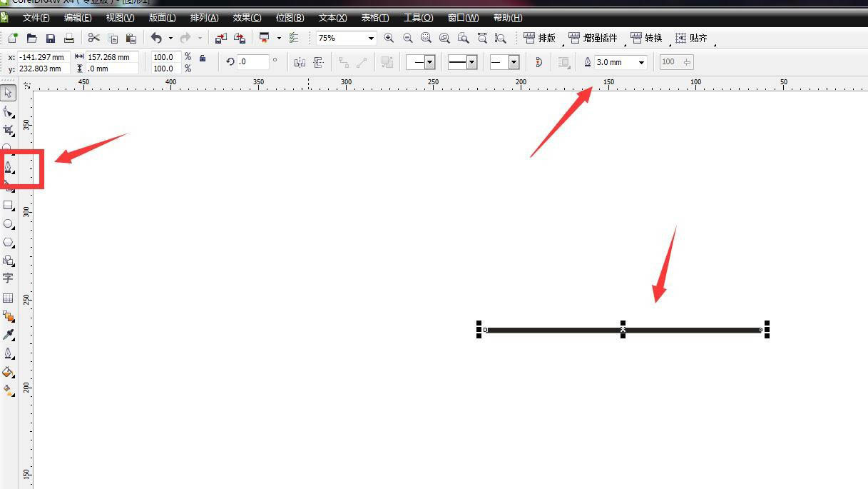Screen dimensions: 868x489
Task: Open the 文件(F) menu
Action: tap(36, 18)
